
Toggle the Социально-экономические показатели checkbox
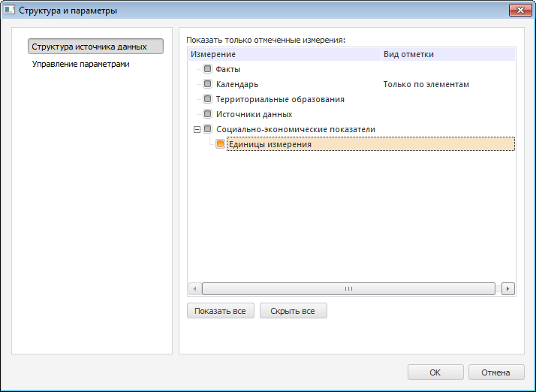coord(208,129)
